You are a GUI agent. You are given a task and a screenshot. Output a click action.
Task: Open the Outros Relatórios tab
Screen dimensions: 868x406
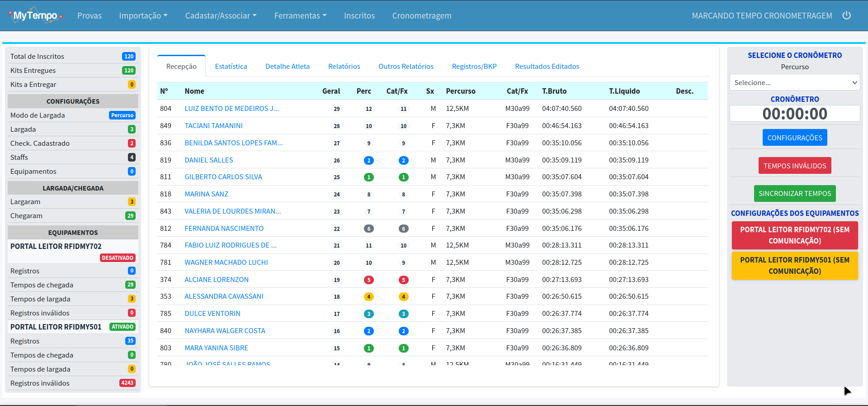coord(406,66)
